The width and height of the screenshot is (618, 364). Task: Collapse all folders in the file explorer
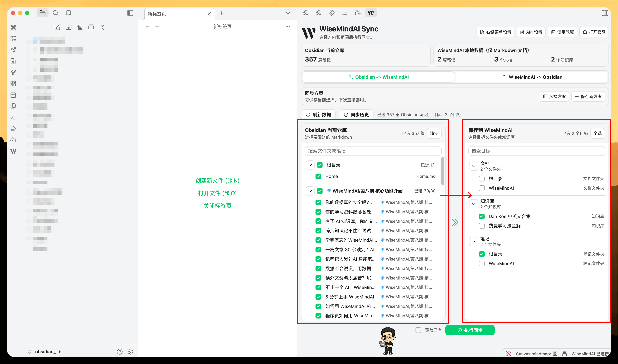102,27
